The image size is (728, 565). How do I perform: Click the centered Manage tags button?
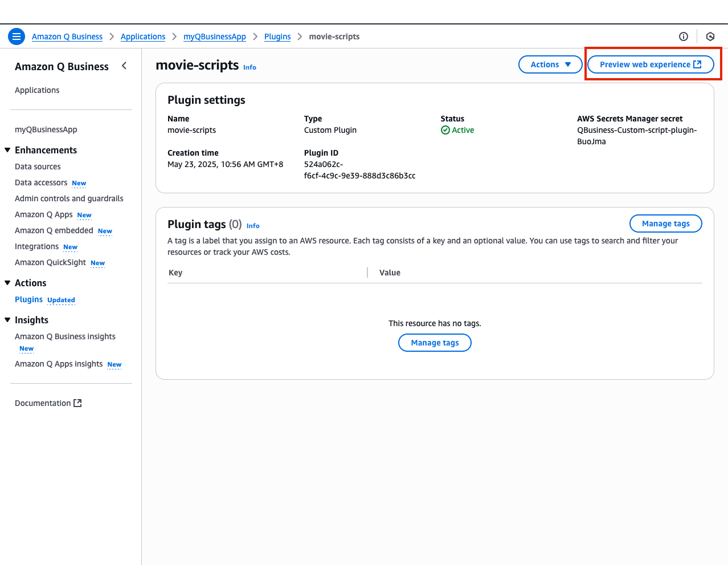tap(435, 343)
